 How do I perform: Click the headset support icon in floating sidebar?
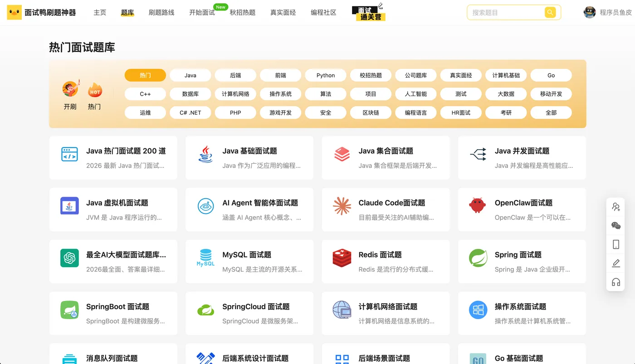tap(616, 282)
